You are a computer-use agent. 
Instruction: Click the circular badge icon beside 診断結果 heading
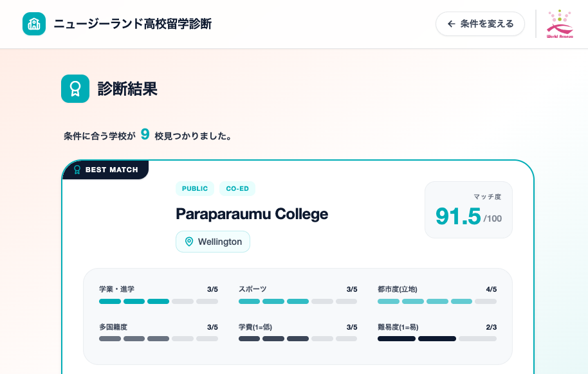75,89
